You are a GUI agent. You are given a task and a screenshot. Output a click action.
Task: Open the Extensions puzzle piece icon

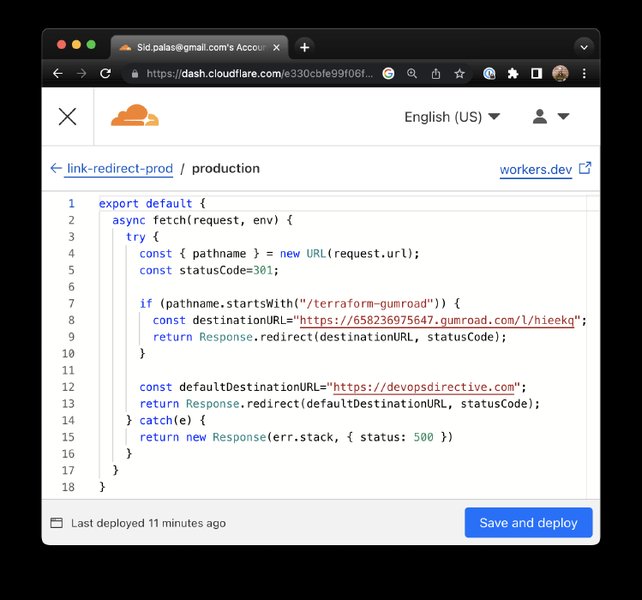point(513,74)
